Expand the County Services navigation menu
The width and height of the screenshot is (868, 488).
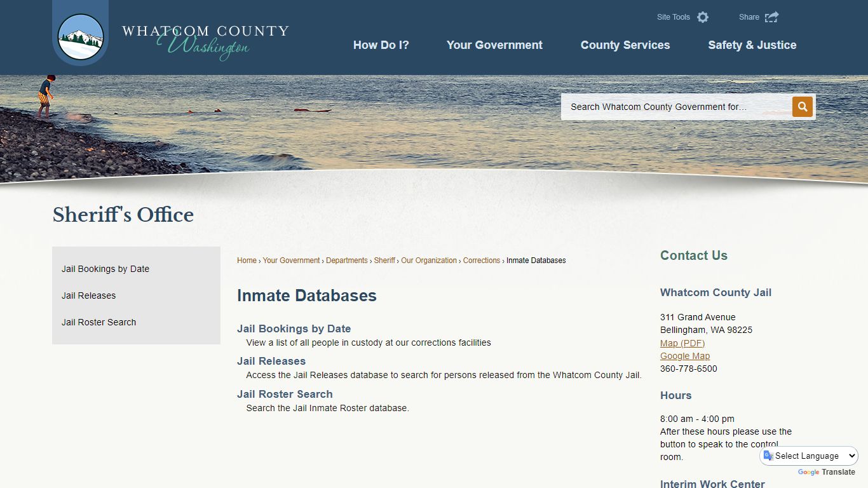pyautogui.click(x=625, y=45)
